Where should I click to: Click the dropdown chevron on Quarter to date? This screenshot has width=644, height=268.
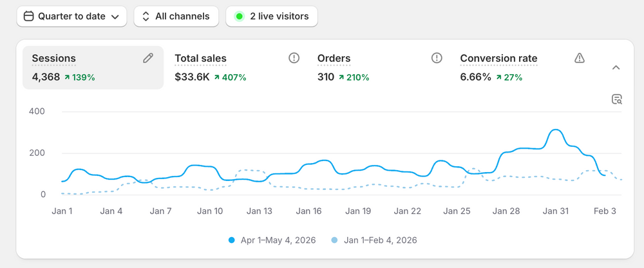pos(115,17)
